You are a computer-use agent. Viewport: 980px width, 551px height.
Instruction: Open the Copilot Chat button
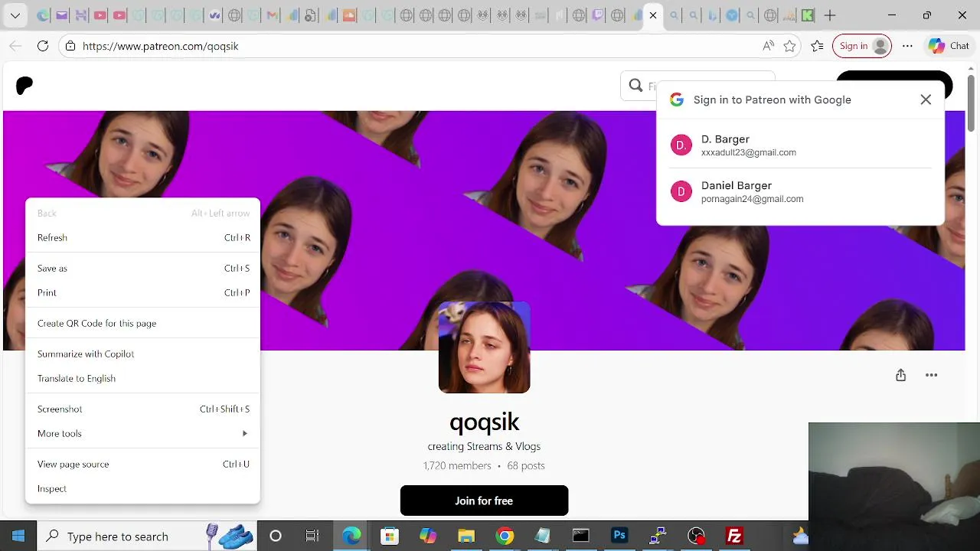pyautogui.click(x=949, y=46)
